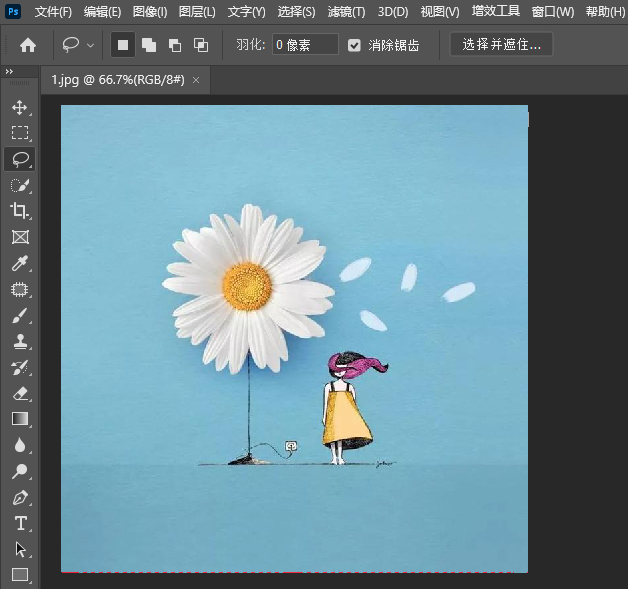Select the Quick Selection brush tool

(x=20, y=186)
